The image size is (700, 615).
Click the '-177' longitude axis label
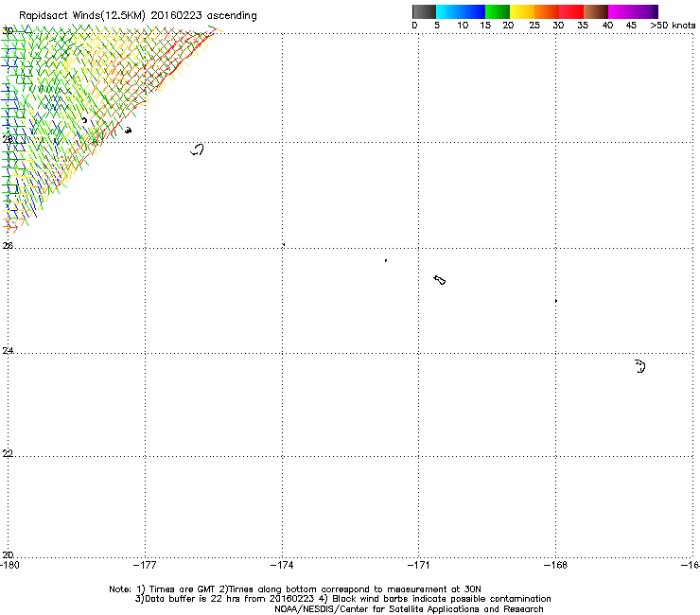pos(145,565)
